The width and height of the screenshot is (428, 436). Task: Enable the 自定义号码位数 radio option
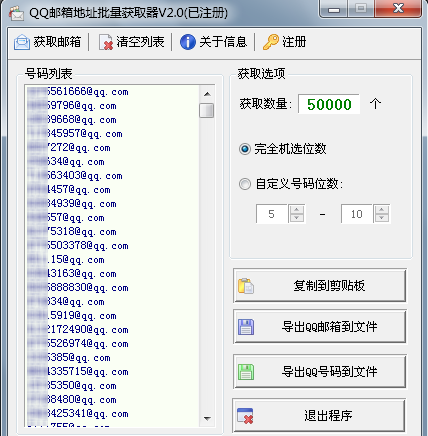(x=245, y=184)
